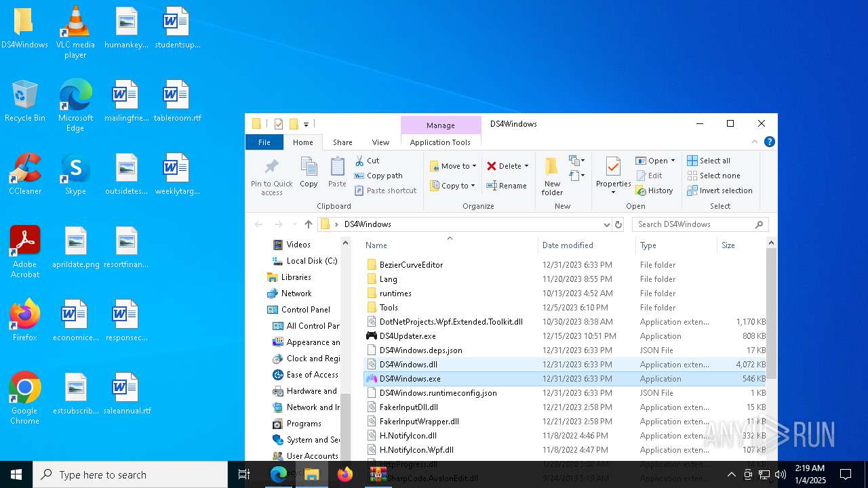Select VLC media player desktop icon
Image resolution: width=868 pixels, height=488 pixels.
(75, 33)
